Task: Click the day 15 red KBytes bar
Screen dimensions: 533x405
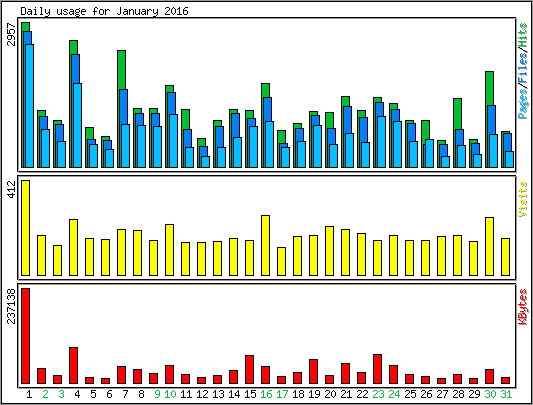Action: [250, 370]
